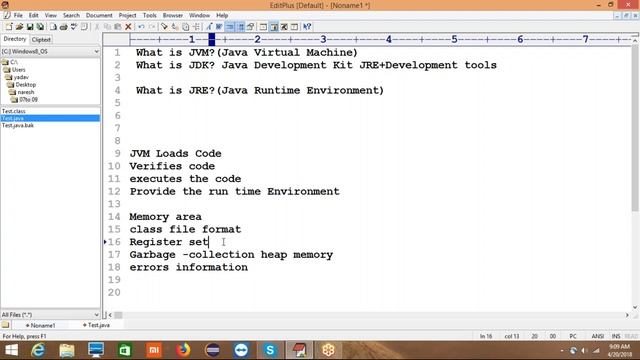
Task: Open the Project menu
Action: 127,15
